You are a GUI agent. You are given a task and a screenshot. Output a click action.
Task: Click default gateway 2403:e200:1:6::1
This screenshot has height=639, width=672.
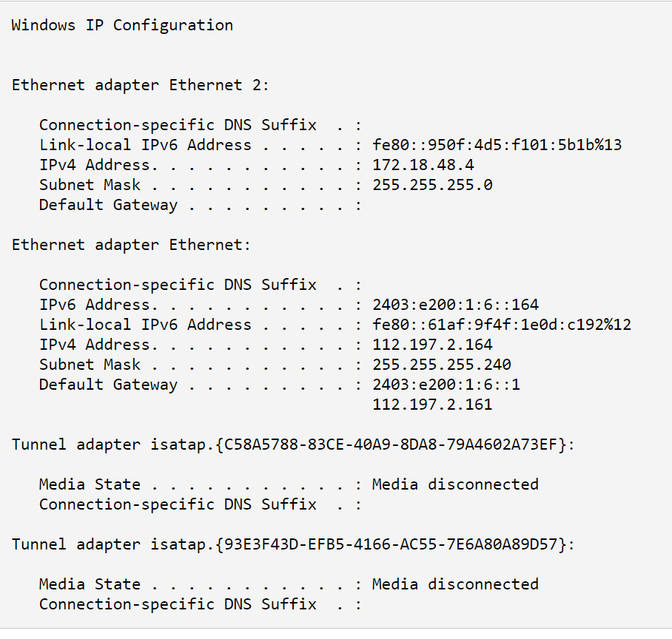pyautogui.click(x=446, y=385)
